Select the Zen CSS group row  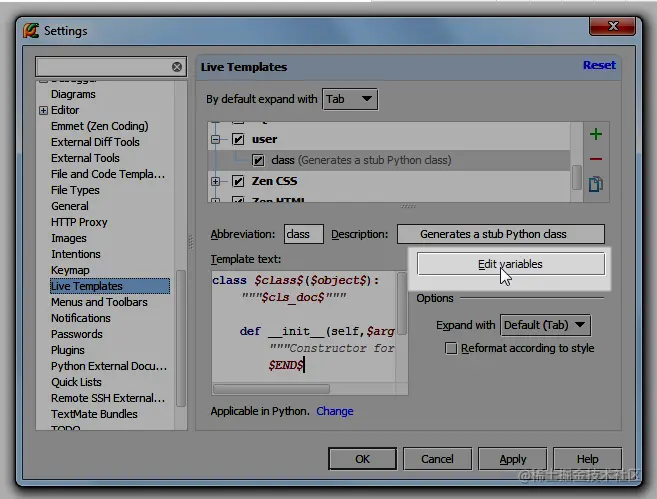(x=389, y=181)
